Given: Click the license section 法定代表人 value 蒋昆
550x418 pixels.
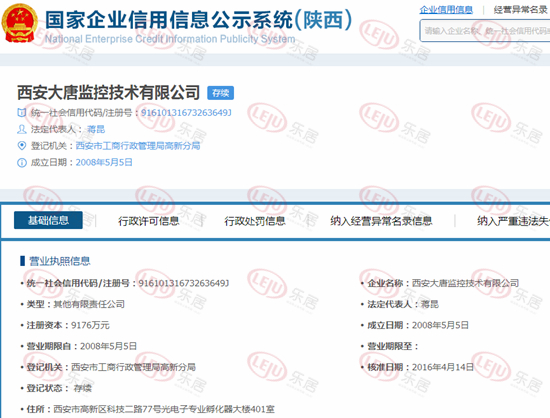Looking at the screenshot, I should (430, 304).
